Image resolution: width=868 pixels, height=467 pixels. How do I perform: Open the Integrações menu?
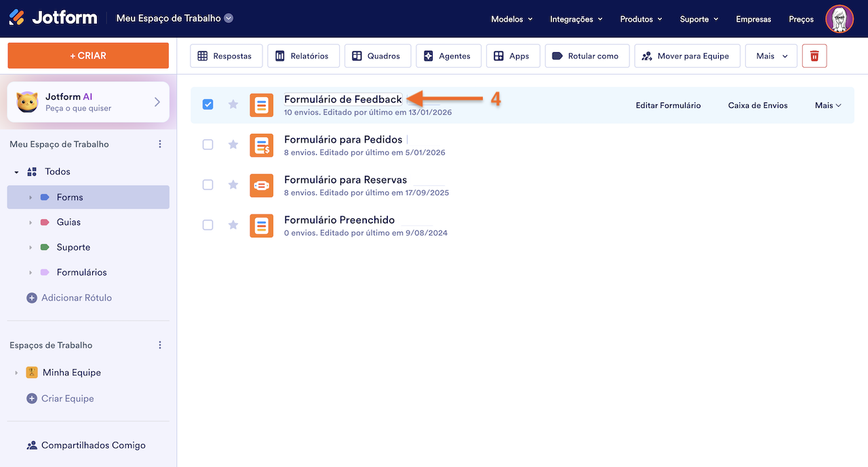576,19
